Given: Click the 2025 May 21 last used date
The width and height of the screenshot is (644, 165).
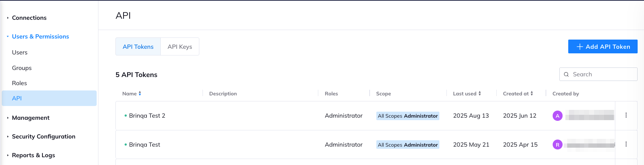Looking at the screenshot, I should coord(471,145).
